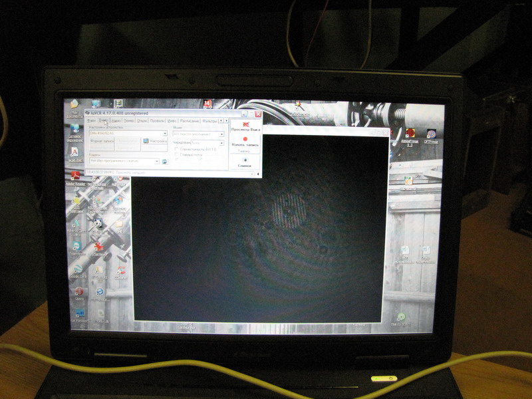Open the Профили tab in iuVCR
The image size is (532, 399).
157,121
